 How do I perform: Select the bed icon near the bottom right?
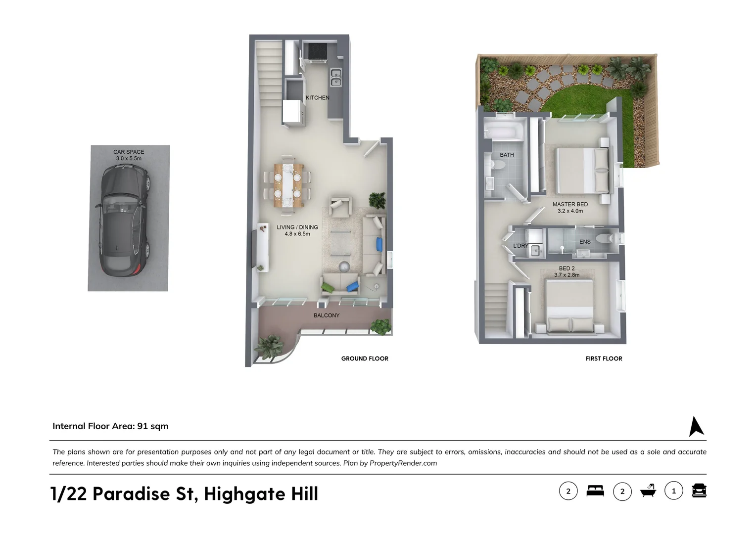[x=595, y=491]
